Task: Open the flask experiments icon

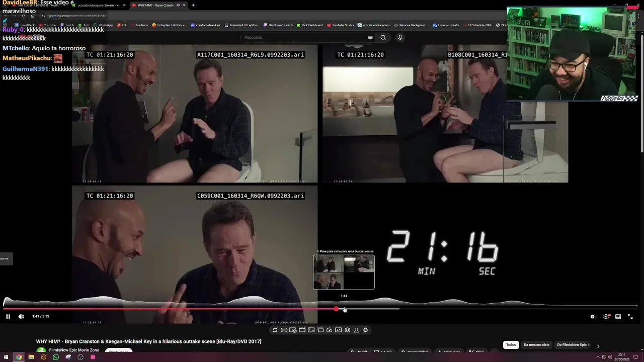Action: point(356,330)
